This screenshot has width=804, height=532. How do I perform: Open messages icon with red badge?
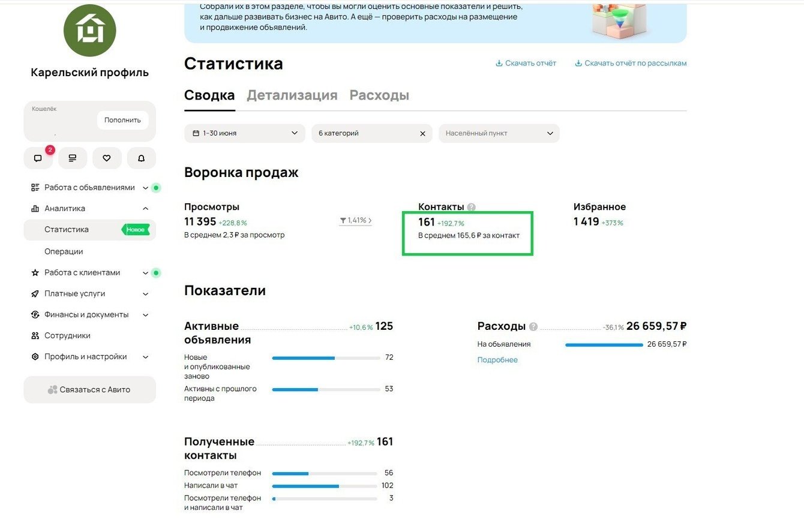(38, 158)
